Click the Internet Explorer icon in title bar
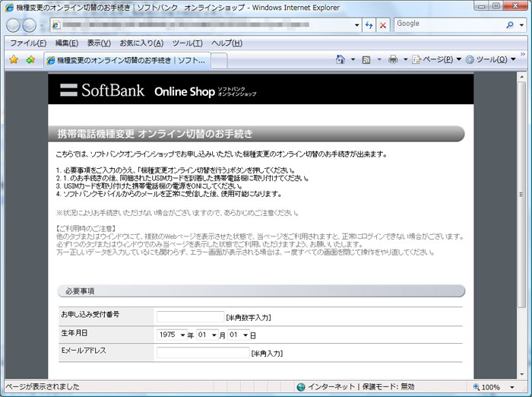532x397 pixels. pyautogui.click(x=9, y=8)
